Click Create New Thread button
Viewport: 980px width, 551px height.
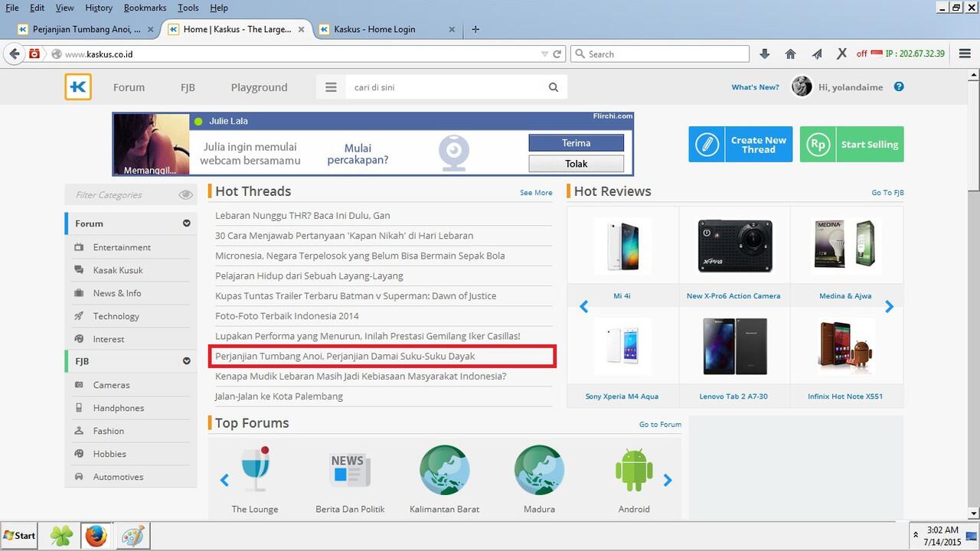coord(740,144)
